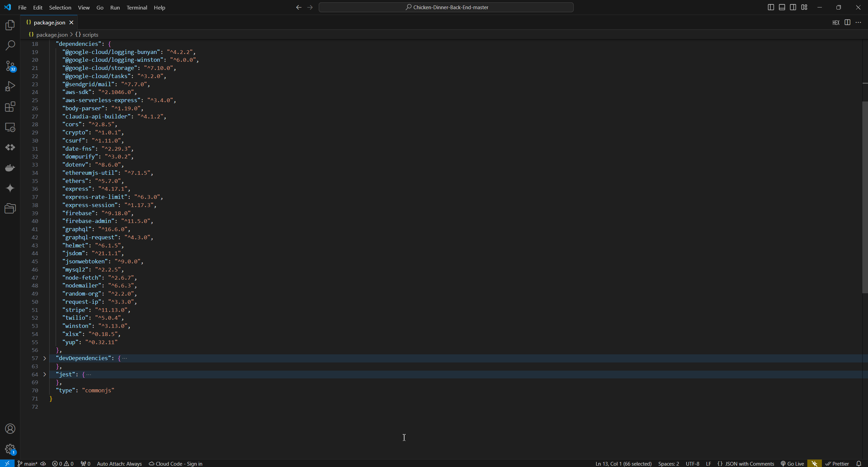Viewport: 868px width, 467px height.
Task: Click the Manage gear icon
Action: 10,449
